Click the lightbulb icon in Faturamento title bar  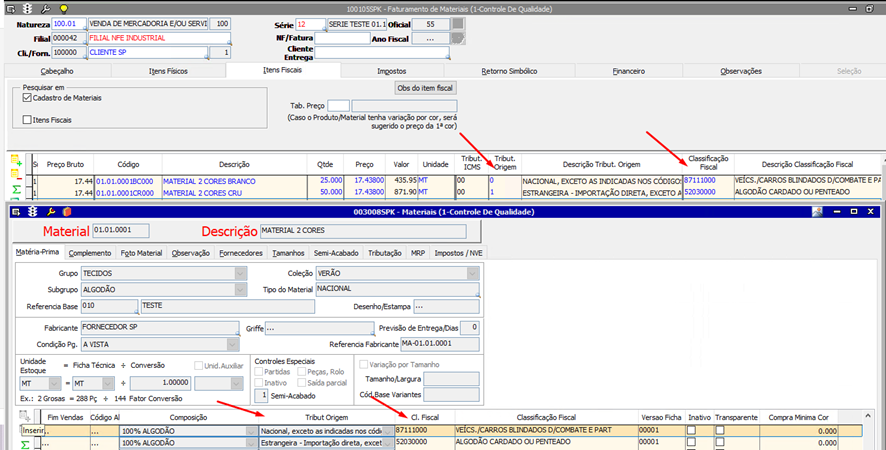[64, 9]
